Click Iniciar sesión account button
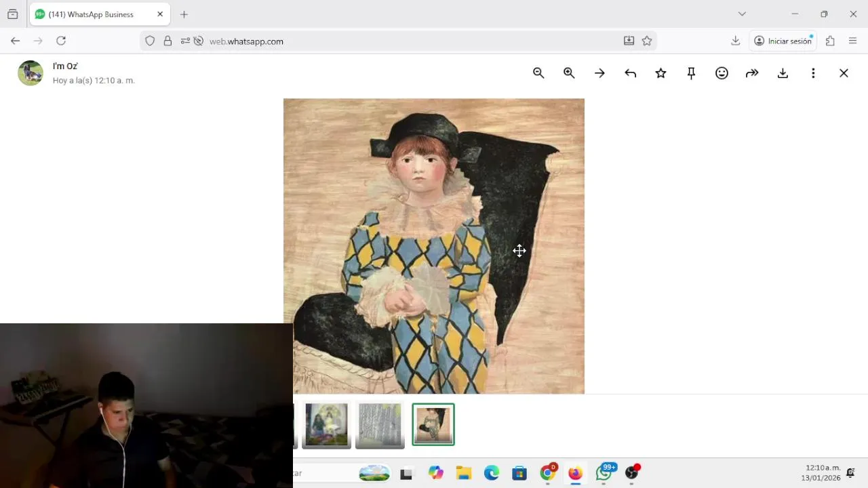The image size is (868, 488). point(783,41)
